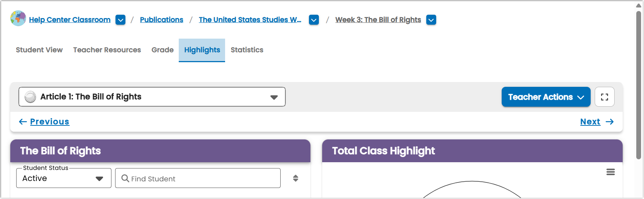
Task: Expand the Week 3 breadcrumb chevron
Action: [x=431, y=20]
